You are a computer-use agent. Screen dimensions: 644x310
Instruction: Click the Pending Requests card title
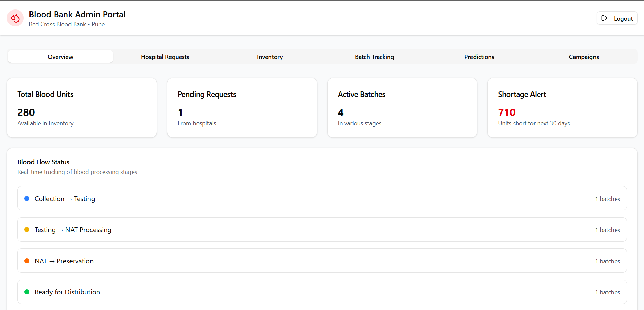pyautogui.click(x=207, y=95)
